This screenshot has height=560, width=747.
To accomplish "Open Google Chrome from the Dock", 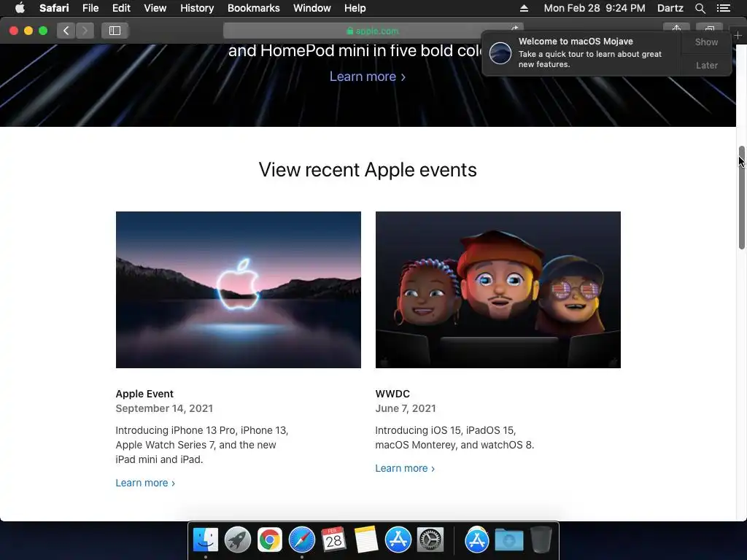I will click(270, 540).
